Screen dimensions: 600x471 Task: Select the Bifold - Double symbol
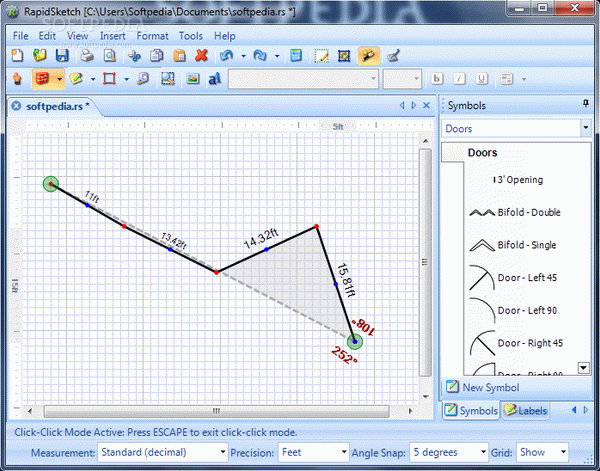515,212
